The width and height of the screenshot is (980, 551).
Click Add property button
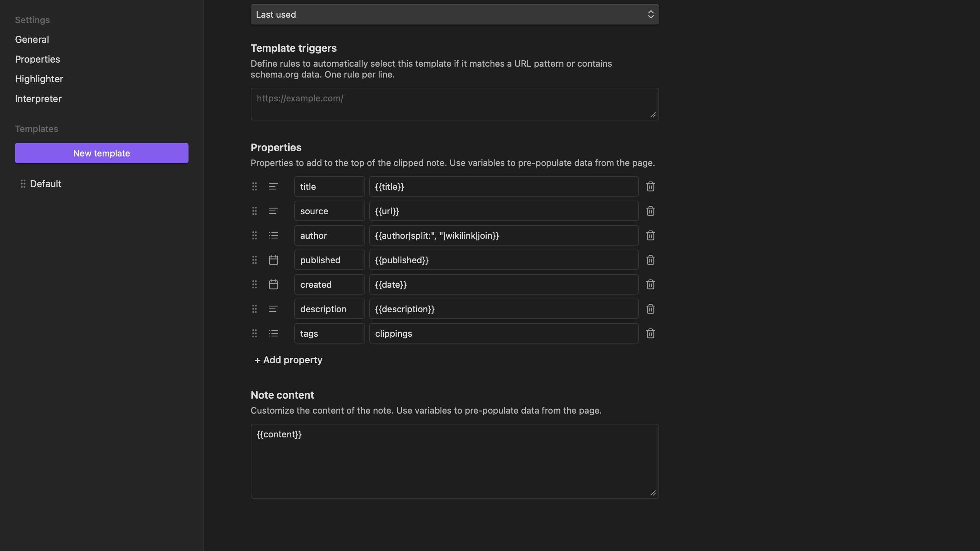(288, 360)
